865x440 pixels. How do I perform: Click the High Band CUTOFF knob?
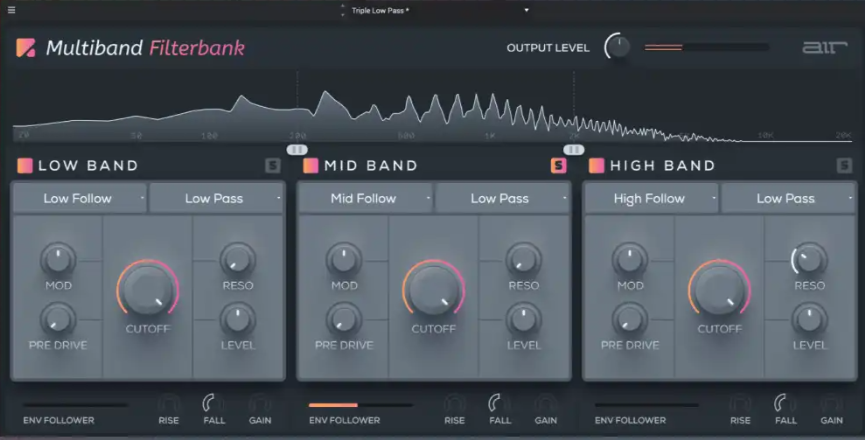point(719,289)
